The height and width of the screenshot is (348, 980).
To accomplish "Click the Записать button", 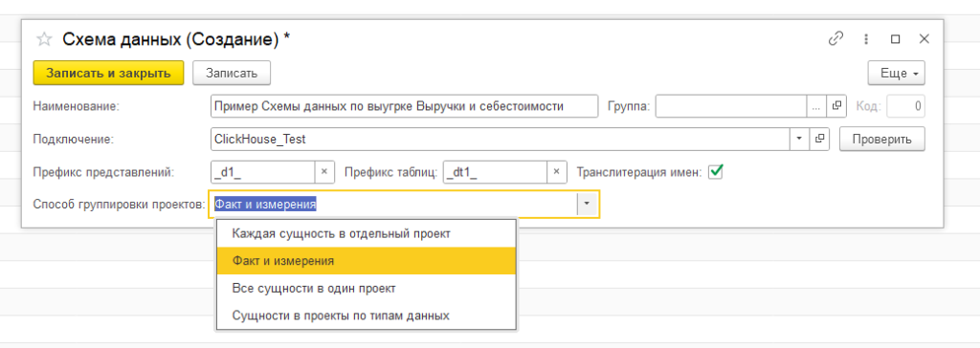I will coord(232,73).
